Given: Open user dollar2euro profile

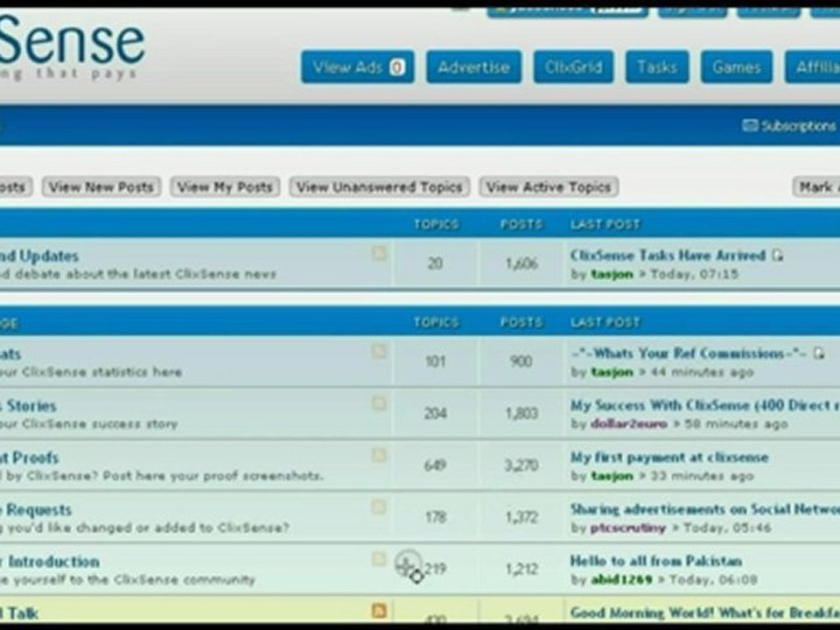Looking at the screenshot, I should pos(629,423).
